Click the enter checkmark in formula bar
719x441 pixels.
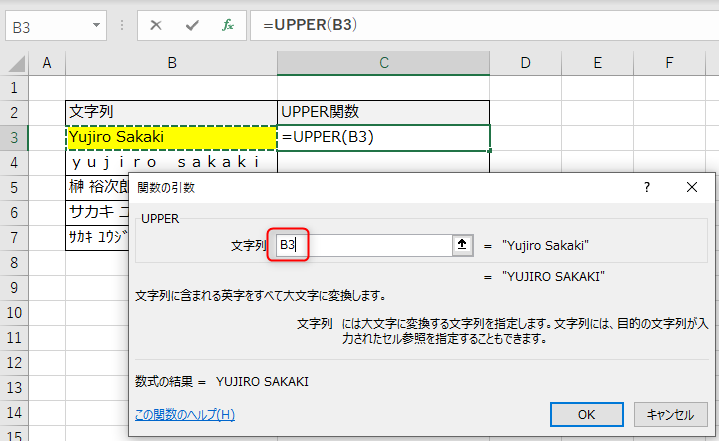click(192, 25)
